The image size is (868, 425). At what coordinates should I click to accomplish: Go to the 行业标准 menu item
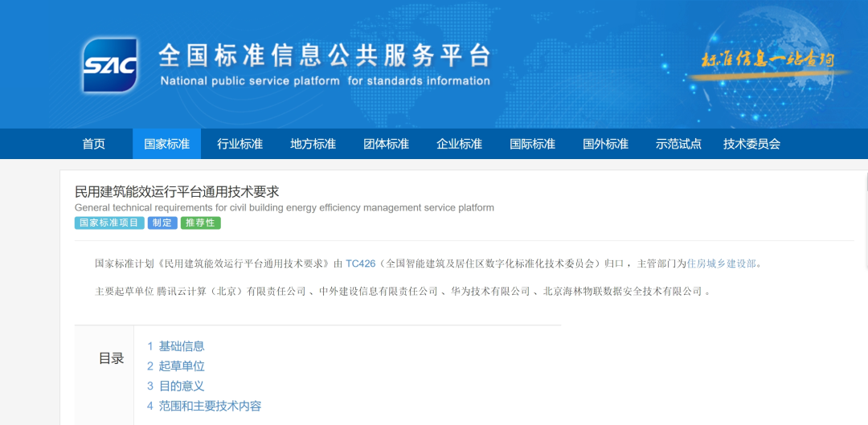pos(240,144)
